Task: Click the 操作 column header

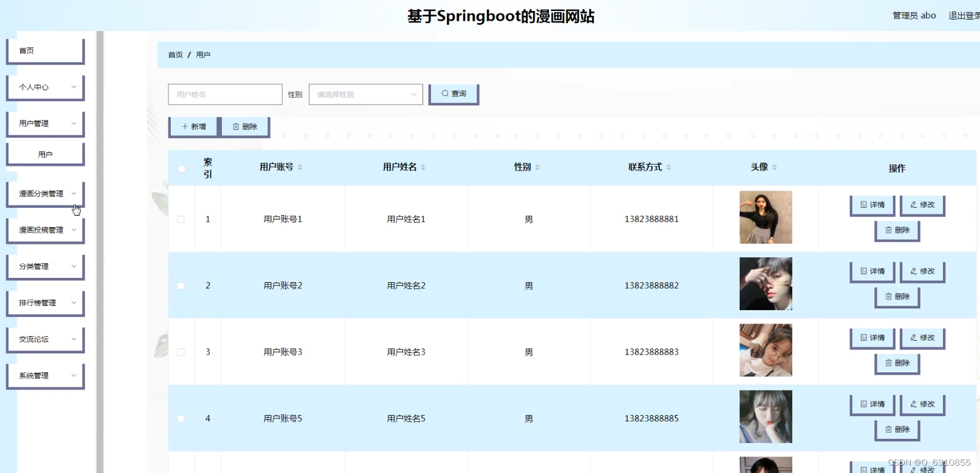Action: coord(897,168)
